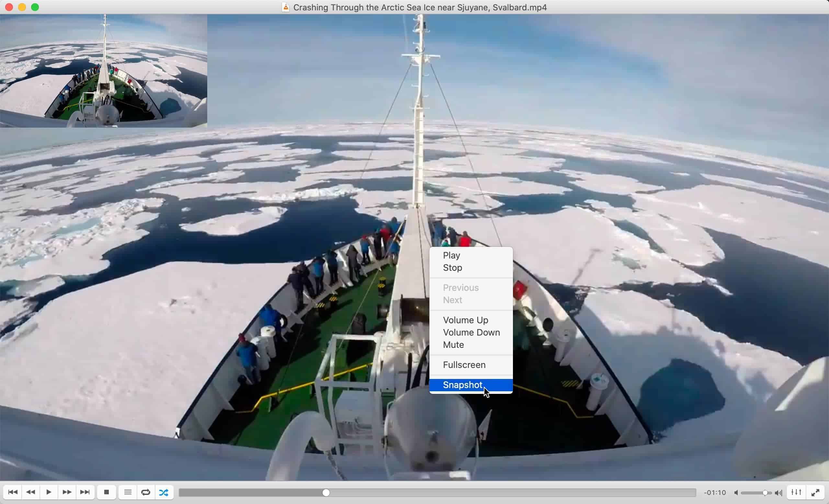
Task: Toggle shuffle playback off
Action: 164,492
